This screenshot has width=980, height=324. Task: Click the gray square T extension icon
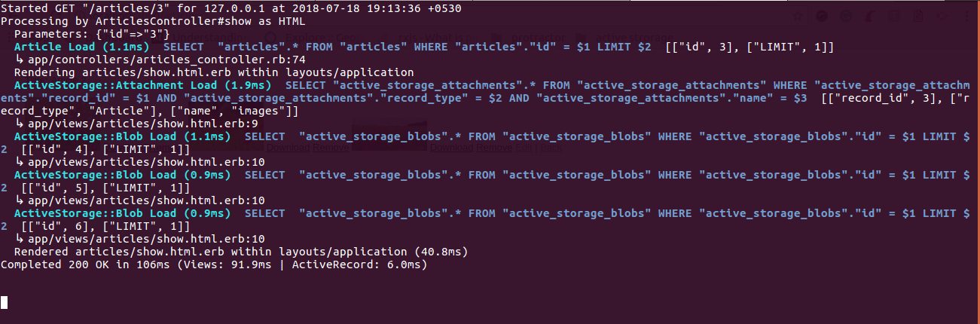[x=894, y=16]
